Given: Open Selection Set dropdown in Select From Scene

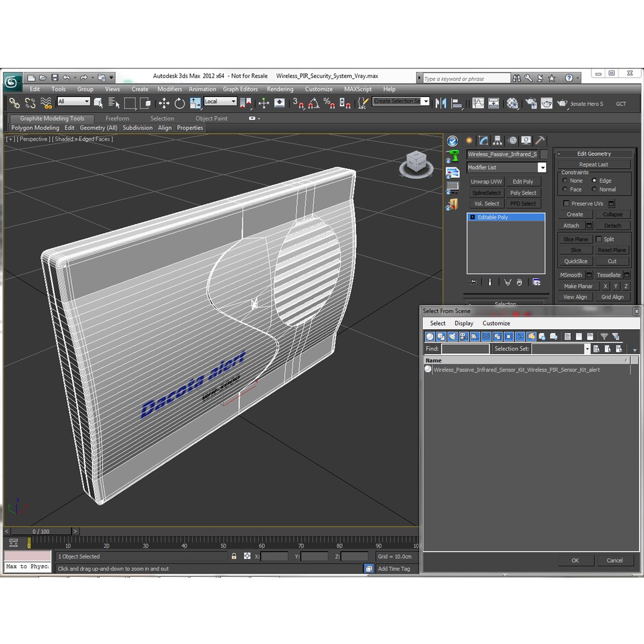Looking at the screenshot, I should pos(587,349).
